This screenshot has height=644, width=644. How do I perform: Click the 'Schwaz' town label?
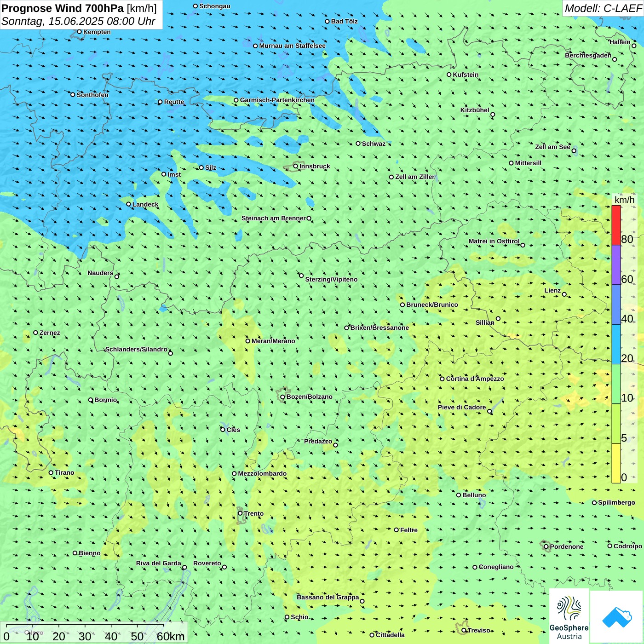point(374,144)
